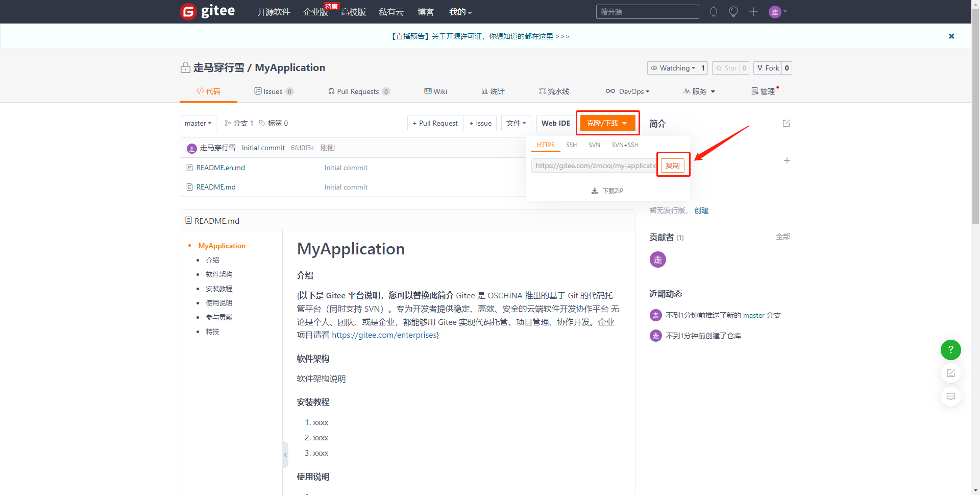
Task: Expand the 服务 services dropdown
Action: tap(699, 91)
